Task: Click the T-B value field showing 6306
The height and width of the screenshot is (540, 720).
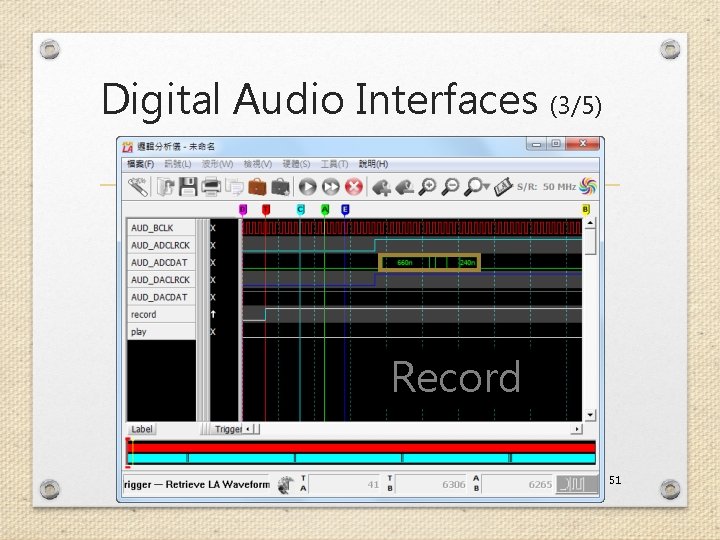Action: [x=432, y=484]
